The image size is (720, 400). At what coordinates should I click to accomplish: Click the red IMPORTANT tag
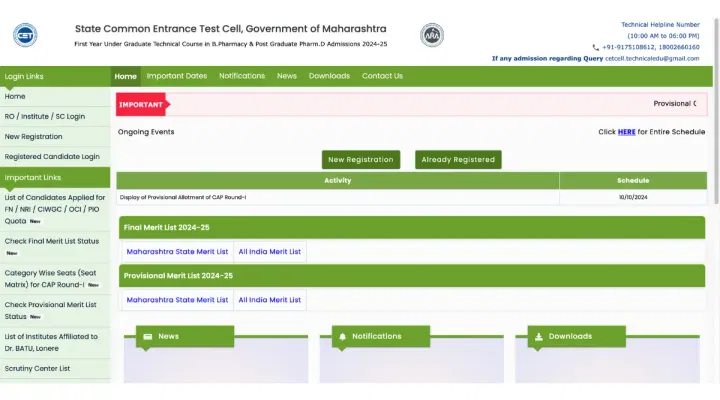click(x=142, y=104)
